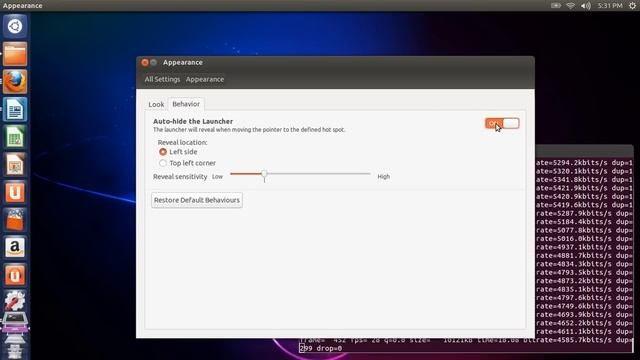Open LibreOffice Calc from launcher
This screenshot has height=360, width=640.
(15, 137)
